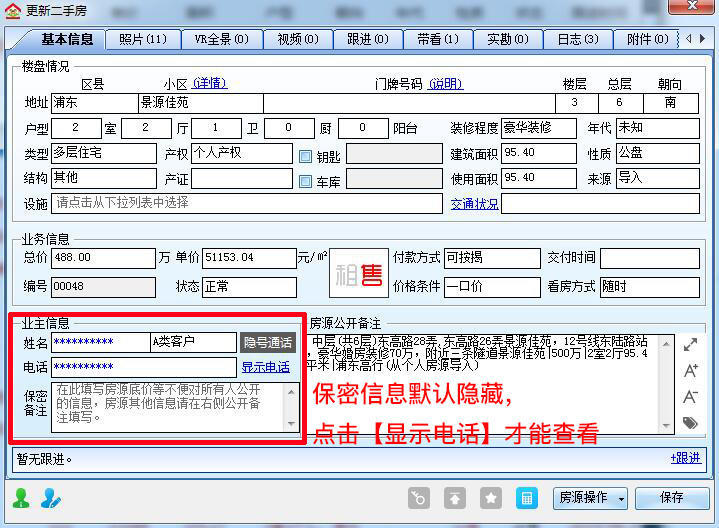Click the 产证 input field

point(242,178)
